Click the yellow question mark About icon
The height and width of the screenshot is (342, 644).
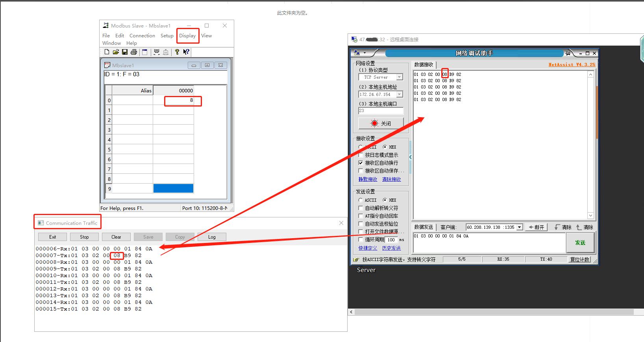point(177,52)
